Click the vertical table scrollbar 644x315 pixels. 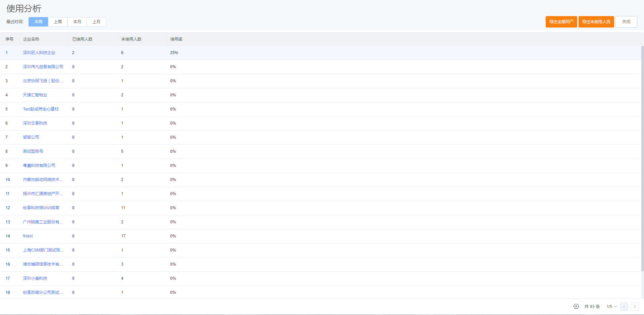pyautogui.click(x=642, y=158)
